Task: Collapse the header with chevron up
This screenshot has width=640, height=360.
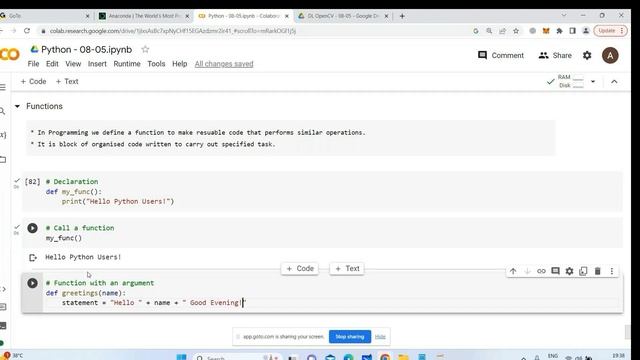Action: click(x=614, y=82)
